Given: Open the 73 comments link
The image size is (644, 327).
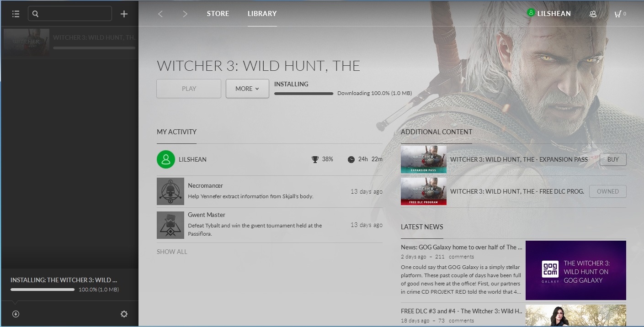Looking at the screenshot, I should [456, 321].
